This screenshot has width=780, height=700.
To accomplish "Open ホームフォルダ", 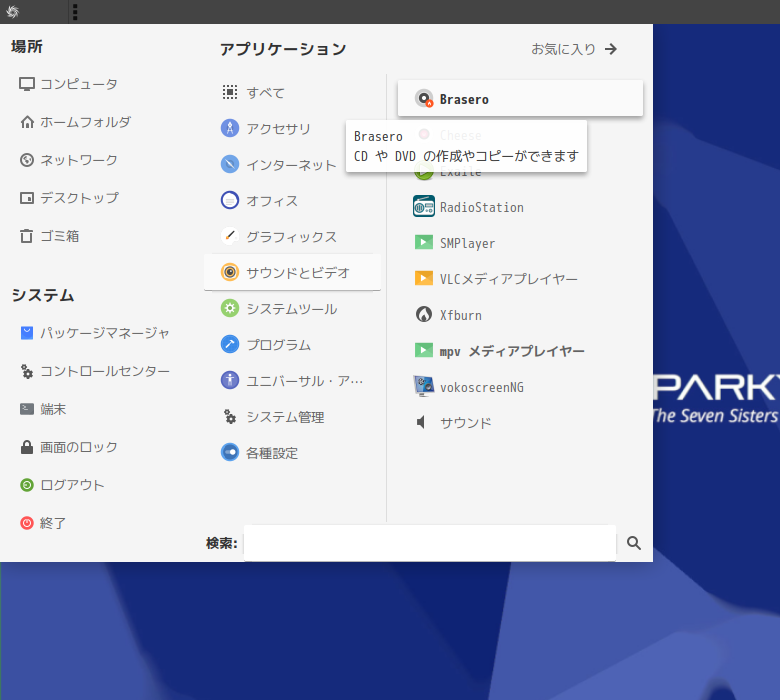I will coord(75,122).
